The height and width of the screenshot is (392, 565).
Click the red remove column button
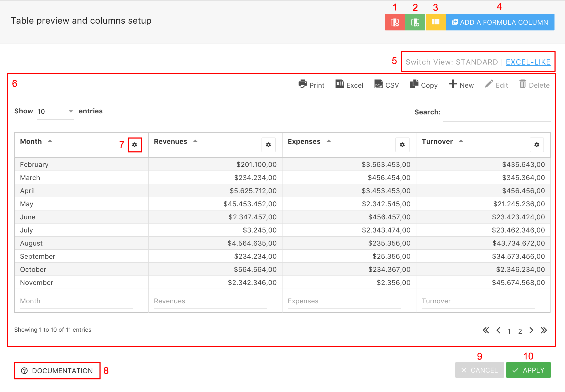click(x=395, y=22)
